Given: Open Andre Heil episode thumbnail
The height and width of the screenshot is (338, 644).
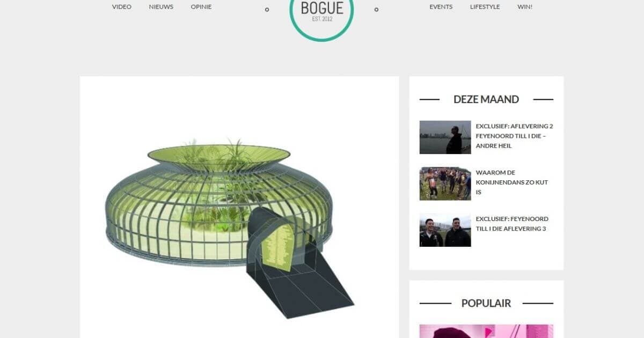Looking at the screenshot, I should point(445,137).
